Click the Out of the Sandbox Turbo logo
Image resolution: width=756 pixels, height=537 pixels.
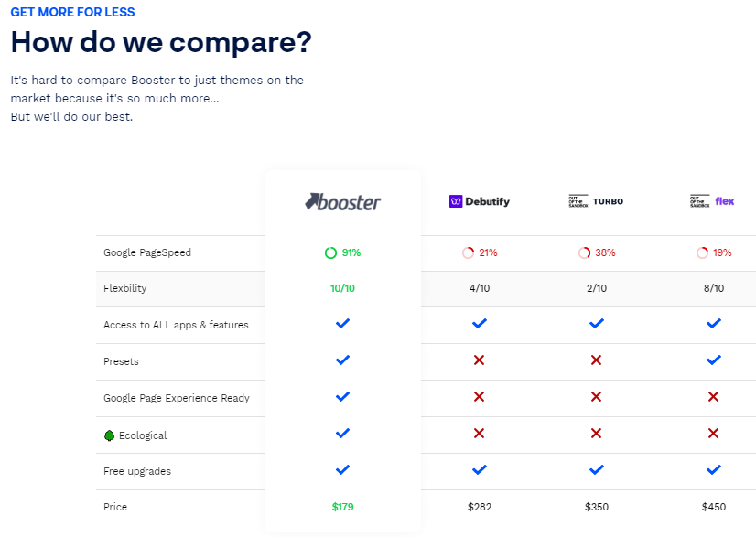(596, 201)
